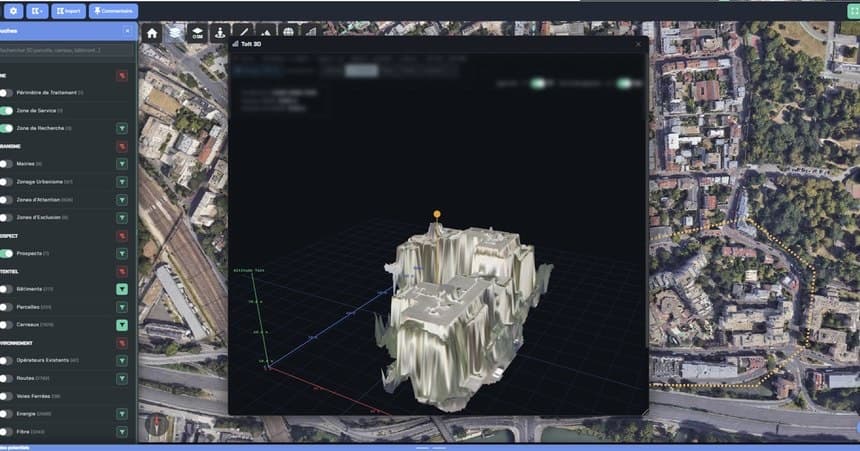This screenshot has width=860, height=451.
Task: Enable the Zonage Urbanisme layer
Action: tap(6, 182)
